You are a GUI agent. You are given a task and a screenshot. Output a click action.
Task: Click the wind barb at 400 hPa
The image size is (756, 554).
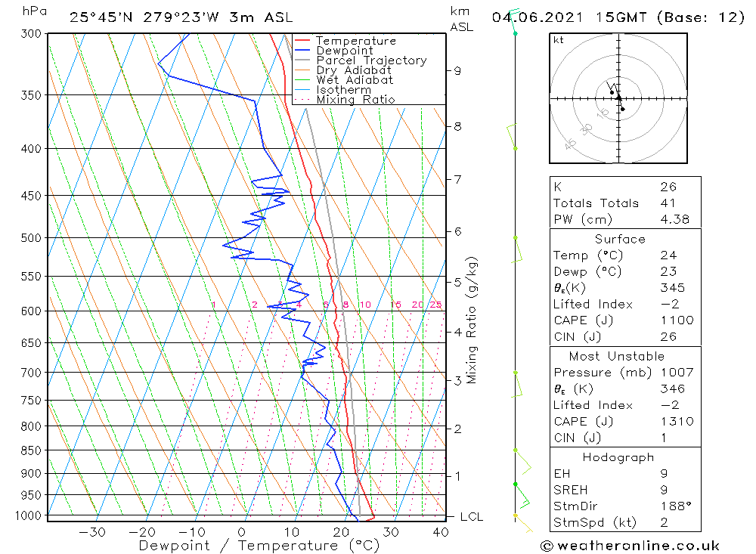(x=512, y=137)
